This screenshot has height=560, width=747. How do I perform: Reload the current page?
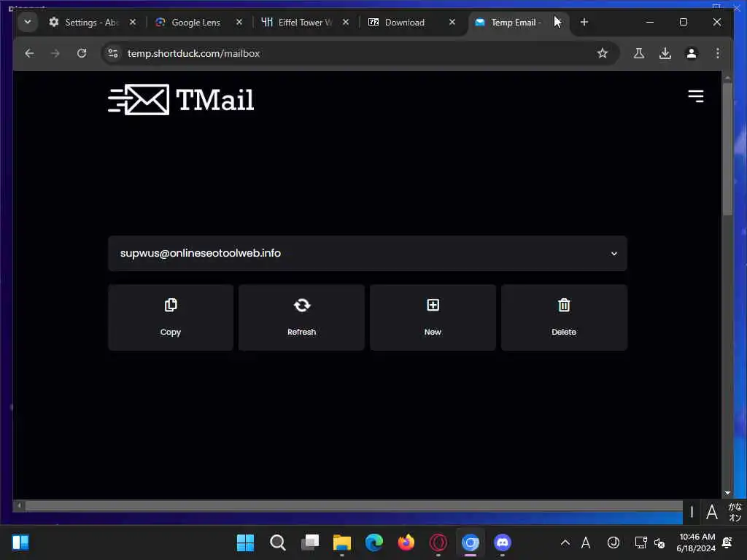[x=82, y=53]
